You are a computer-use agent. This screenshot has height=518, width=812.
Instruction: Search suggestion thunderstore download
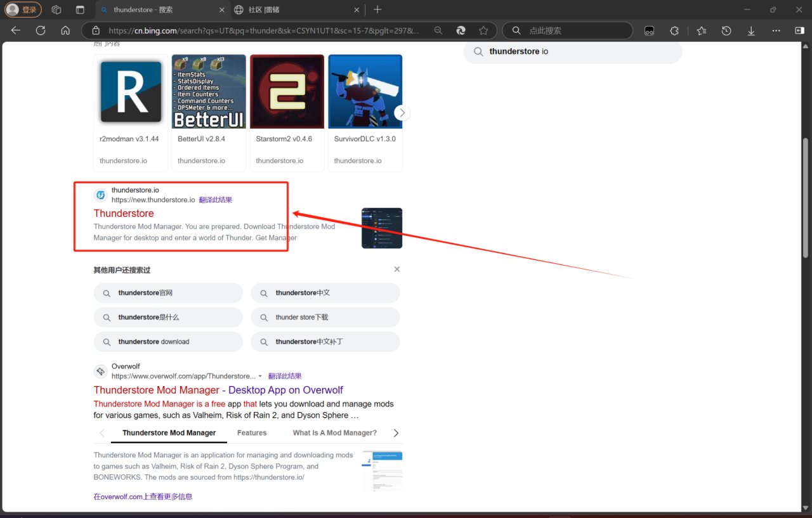168,342
